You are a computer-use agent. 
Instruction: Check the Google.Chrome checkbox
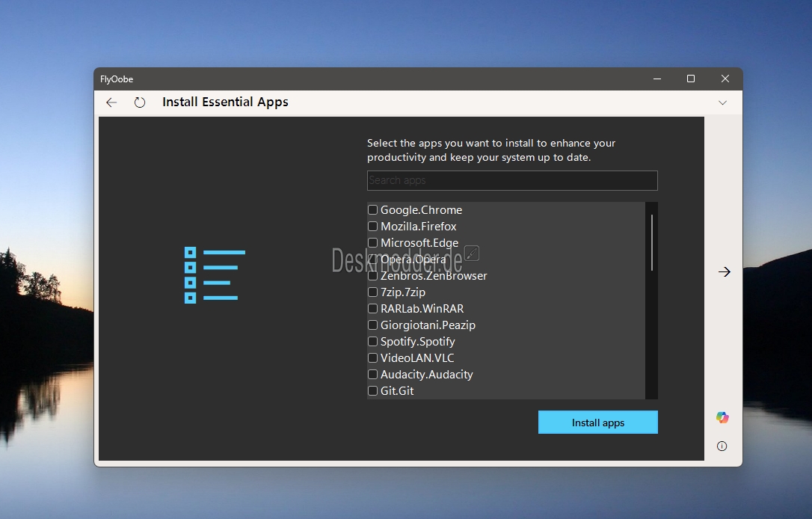click(372, 210)
